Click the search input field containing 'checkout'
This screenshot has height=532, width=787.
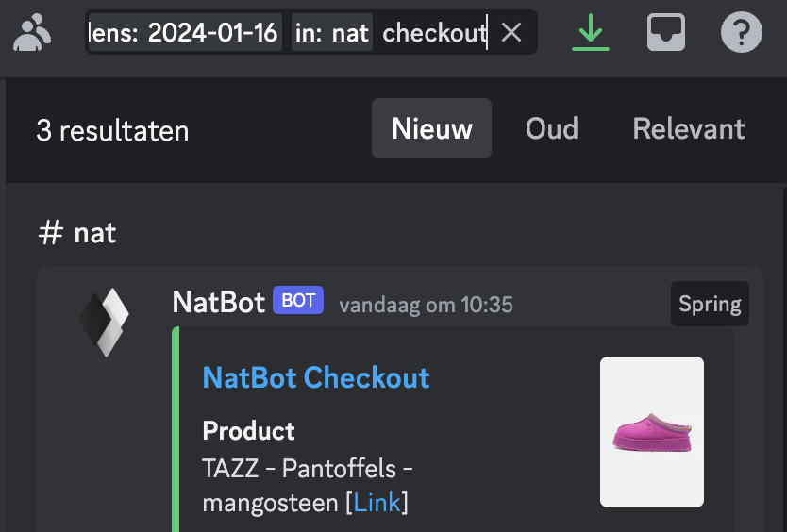(x=311, y=33)
